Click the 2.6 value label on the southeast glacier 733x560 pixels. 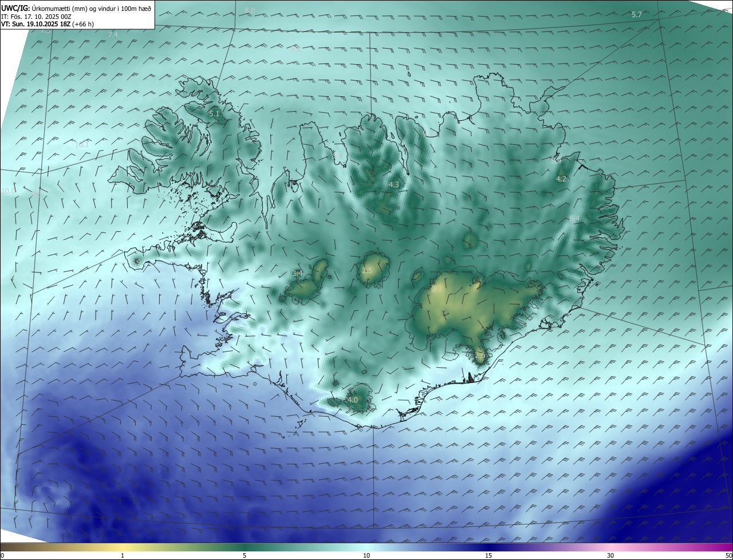tap(480, 356)
